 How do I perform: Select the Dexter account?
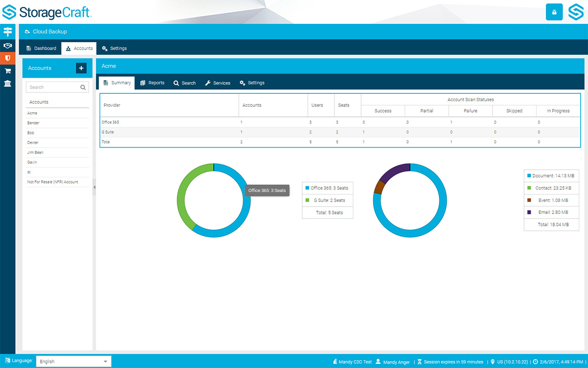click(57, 143)
